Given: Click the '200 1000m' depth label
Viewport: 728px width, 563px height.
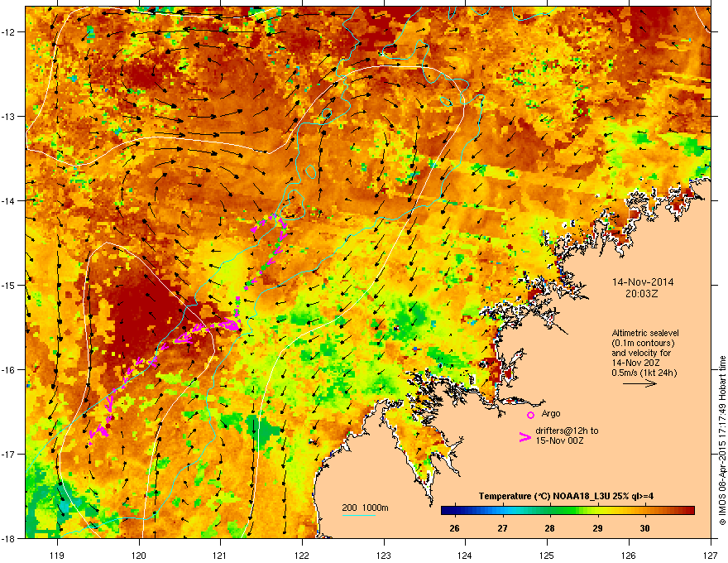Looking at the screenshot, I should coord(365,508).
